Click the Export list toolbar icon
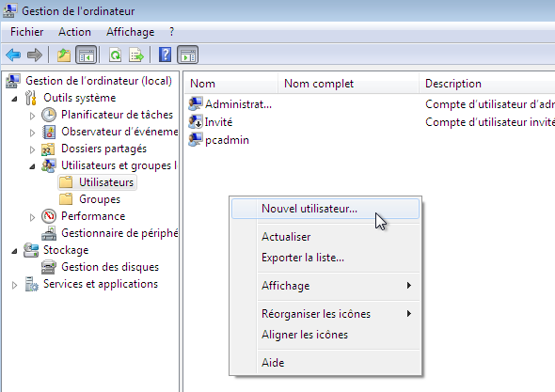This screenshot has width=555, height=392. [136, 55]
